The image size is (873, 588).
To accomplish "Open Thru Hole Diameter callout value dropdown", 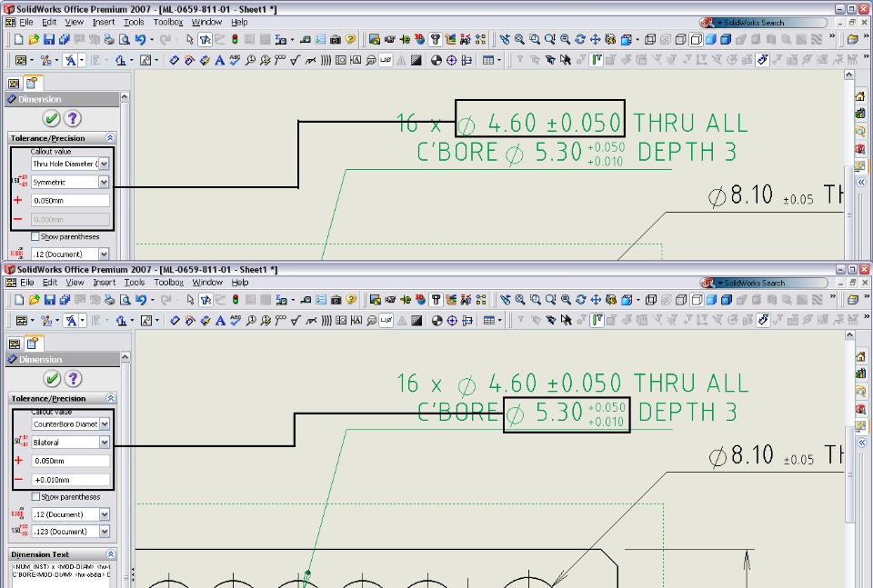I will click(104, 164).
